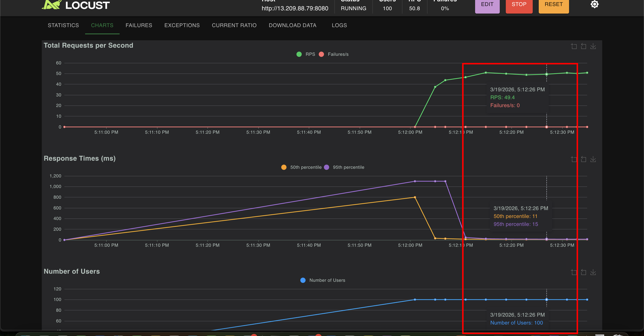Activate area zoom on Number of Users chart
644x336 pixels.
574,272
